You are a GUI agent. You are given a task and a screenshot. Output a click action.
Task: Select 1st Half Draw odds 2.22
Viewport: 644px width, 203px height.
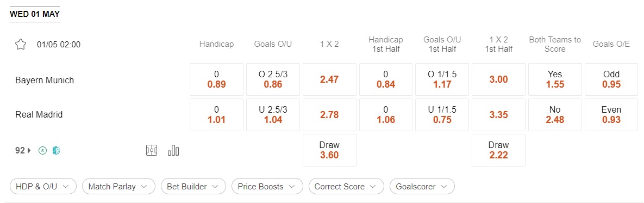tap(498, 150)
